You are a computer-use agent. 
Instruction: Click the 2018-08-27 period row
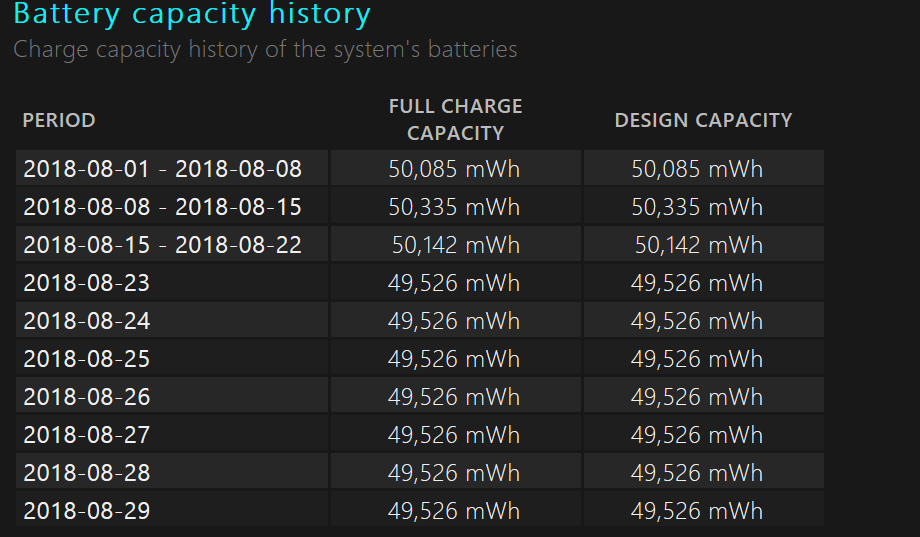(86, 435)
